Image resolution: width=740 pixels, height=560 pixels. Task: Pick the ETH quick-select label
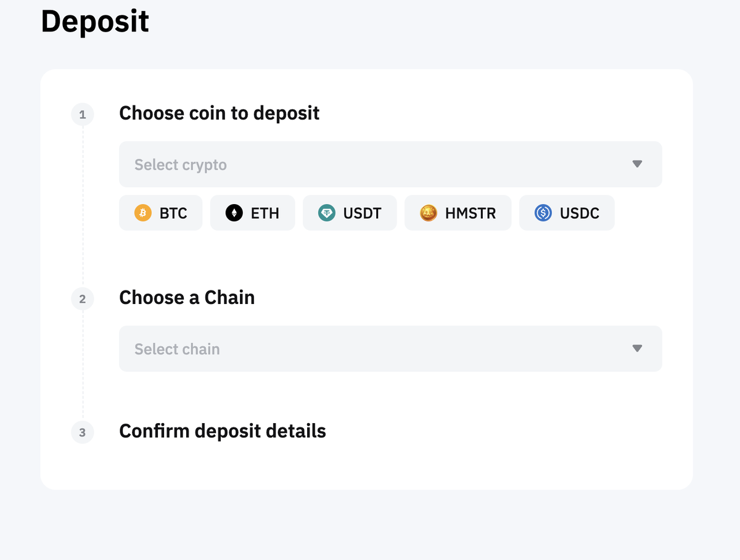tap(265, 213)
